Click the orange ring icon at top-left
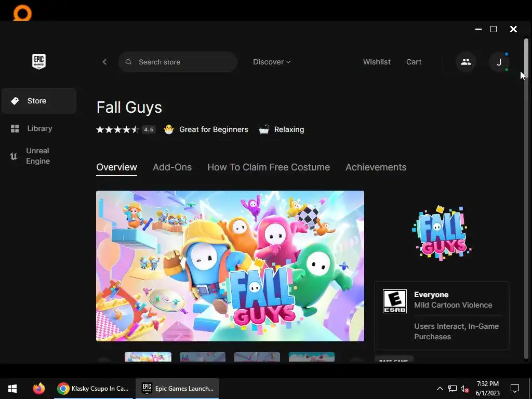The width and height of the screenshot is (532, 399). click(x=22, y=14)
